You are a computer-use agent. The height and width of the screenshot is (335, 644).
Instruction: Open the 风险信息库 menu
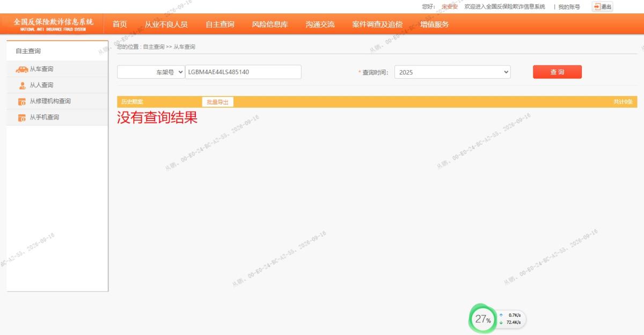[270, 24]
